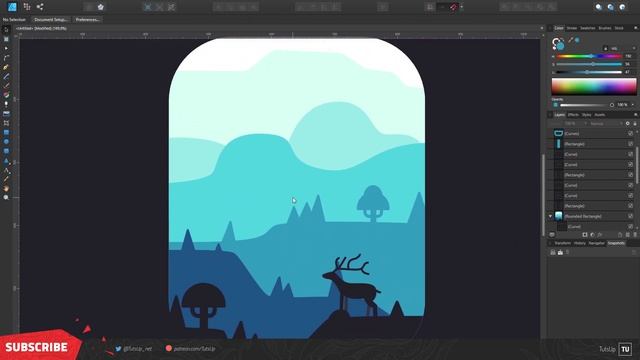Open the Effects tab
Image resolution: width=640 pixels, height=360 pixels.
(x=573, y=115)
